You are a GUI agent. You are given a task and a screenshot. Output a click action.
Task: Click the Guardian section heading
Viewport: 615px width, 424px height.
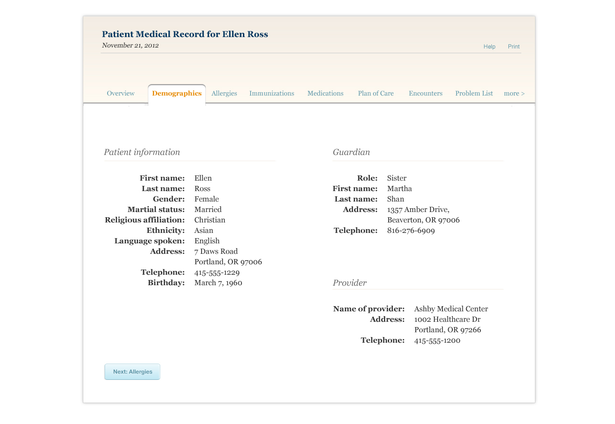[x=351, y=152]
